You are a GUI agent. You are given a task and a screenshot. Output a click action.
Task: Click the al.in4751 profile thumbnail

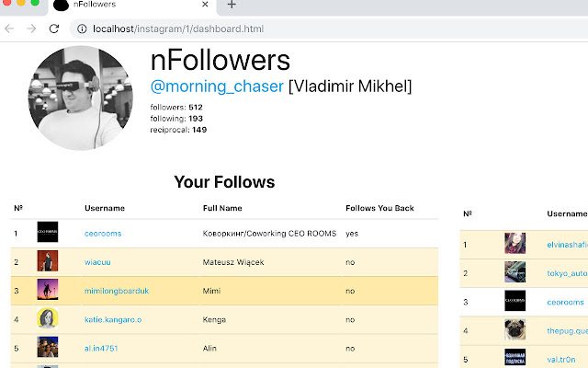coord(47,348)
